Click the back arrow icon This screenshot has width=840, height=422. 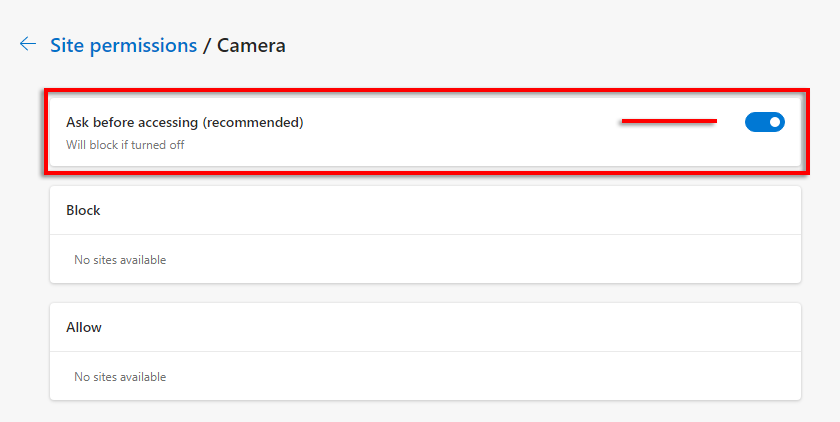click(28, 45)
